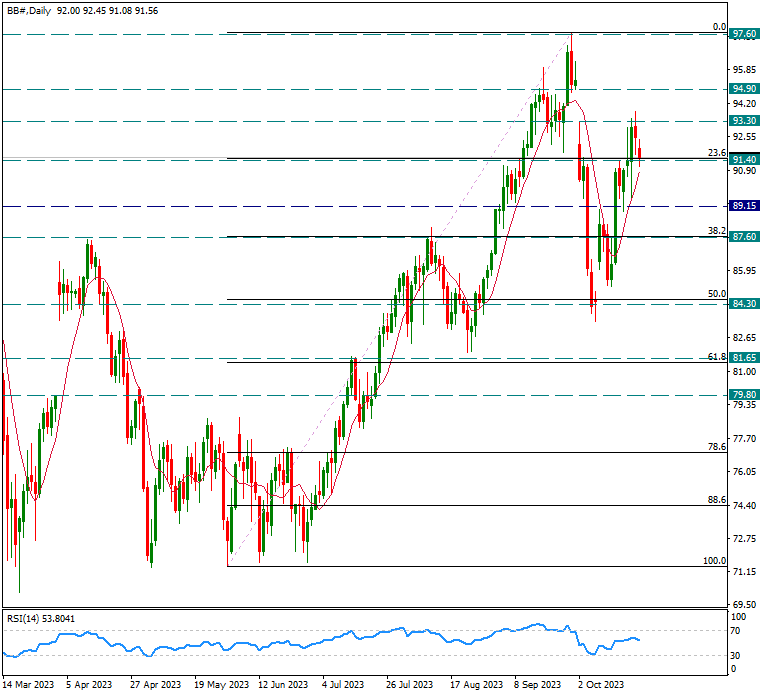Image resolution: width=767 pixels, height=696 pixels.
Task: Click the 78.6 Fibonacci level label
Action: (717, 447)
